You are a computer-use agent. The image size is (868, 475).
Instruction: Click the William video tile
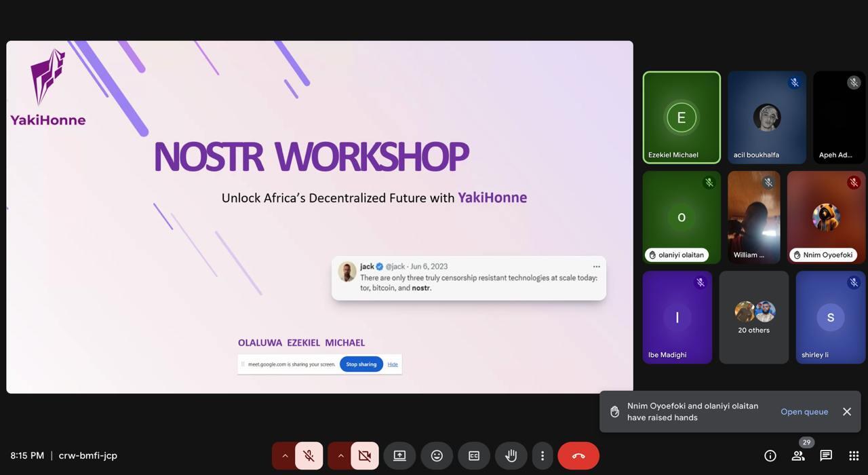[754, 217]
